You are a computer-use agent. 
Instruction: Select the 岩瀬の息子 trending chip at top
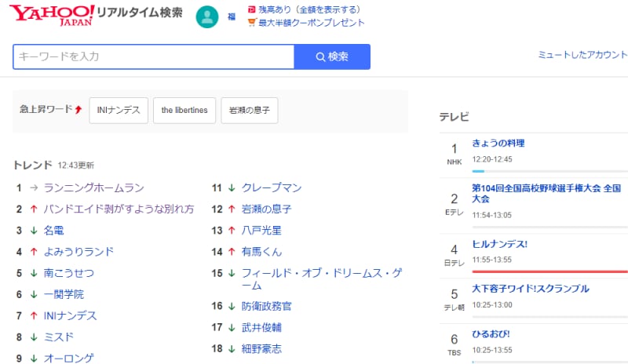click(x=249, y=111)
